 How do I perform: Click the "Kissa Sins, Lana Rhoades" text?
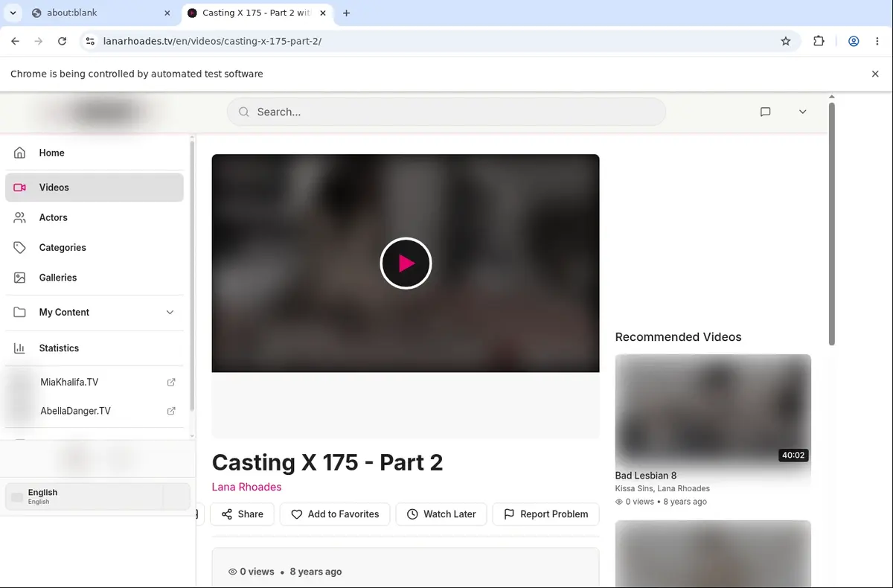pos(662,489)
